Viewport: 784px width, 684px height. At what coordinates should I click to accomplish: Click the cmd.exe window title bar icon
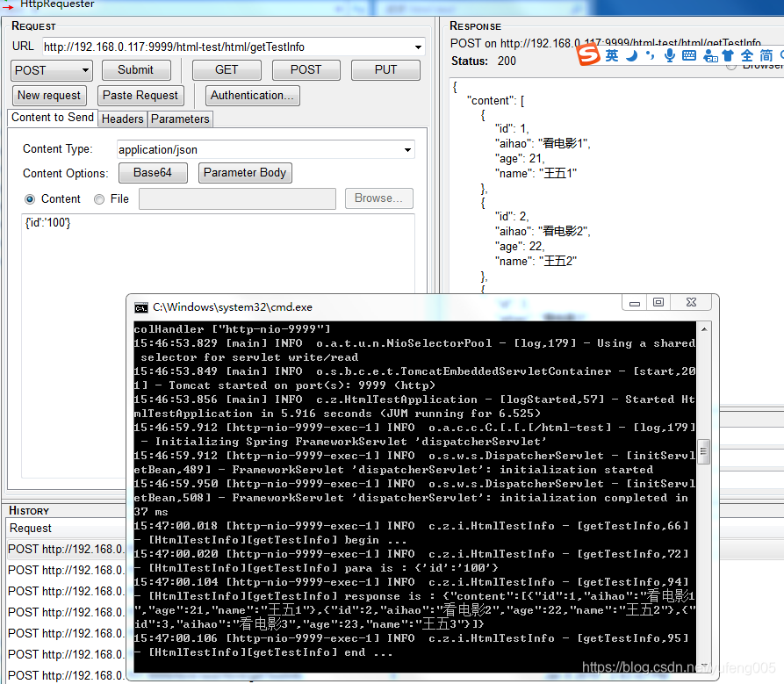pyautogui.click(x=140, y=307)
